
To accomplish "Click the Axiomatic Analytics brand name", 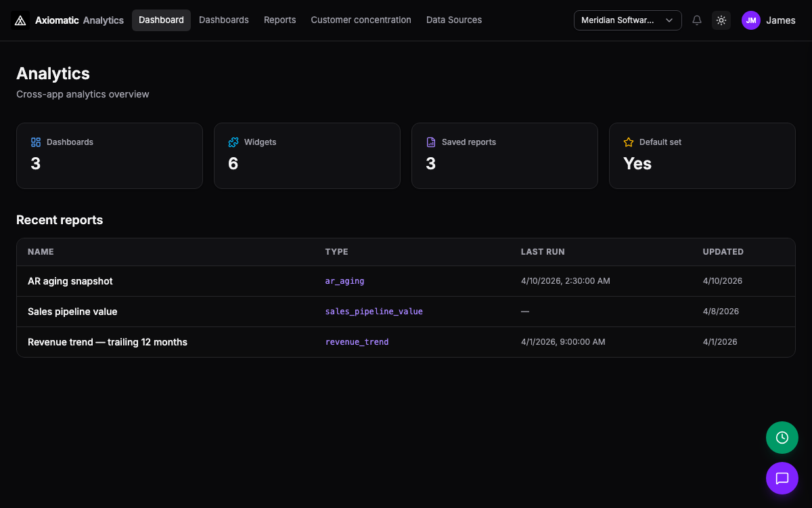I will [x=80, y=20].
